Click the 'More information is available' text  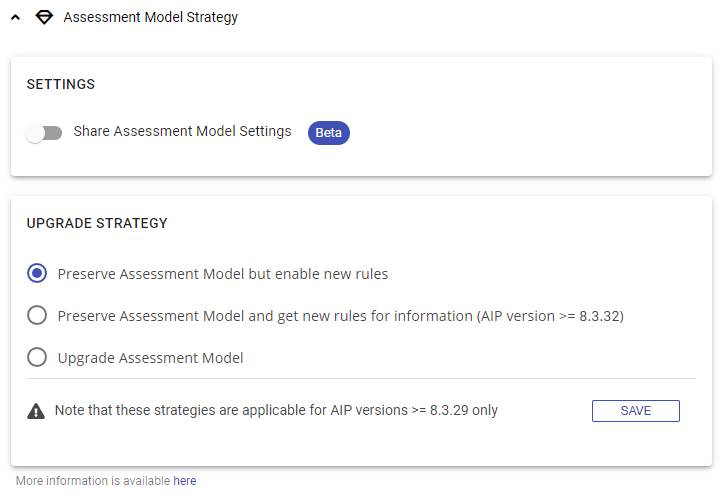93,481
